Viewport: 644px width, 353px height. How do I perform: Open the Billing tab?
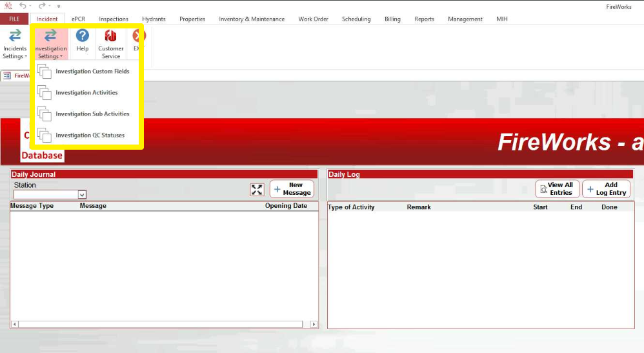pyautogui.click(x=392, y=19)
